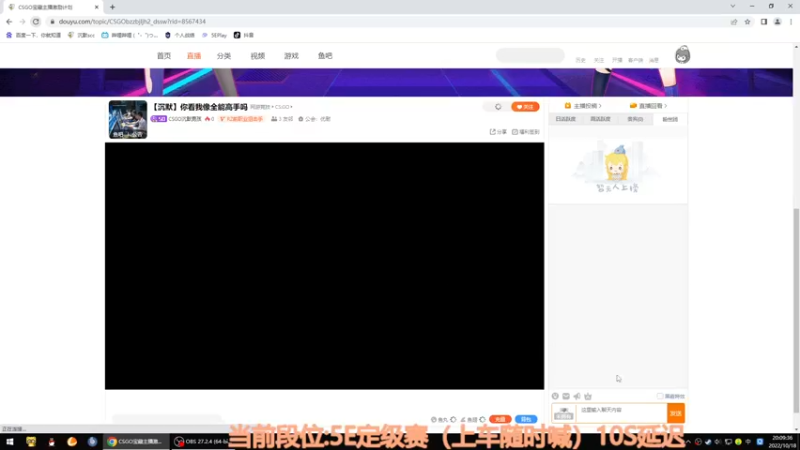This screenshot has height=450, width=800.
Task: Open the tab search dropdown arrow
Action: point(733,6)
